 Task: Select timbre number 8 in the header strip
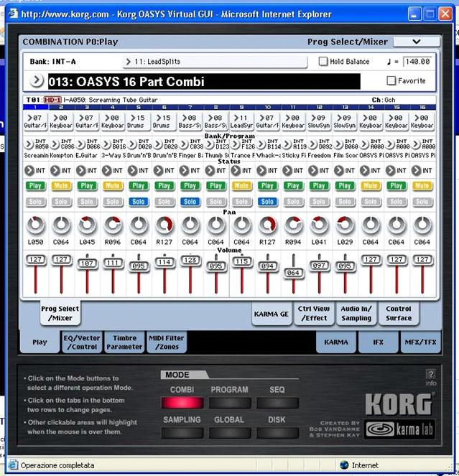tap(216, 107)
